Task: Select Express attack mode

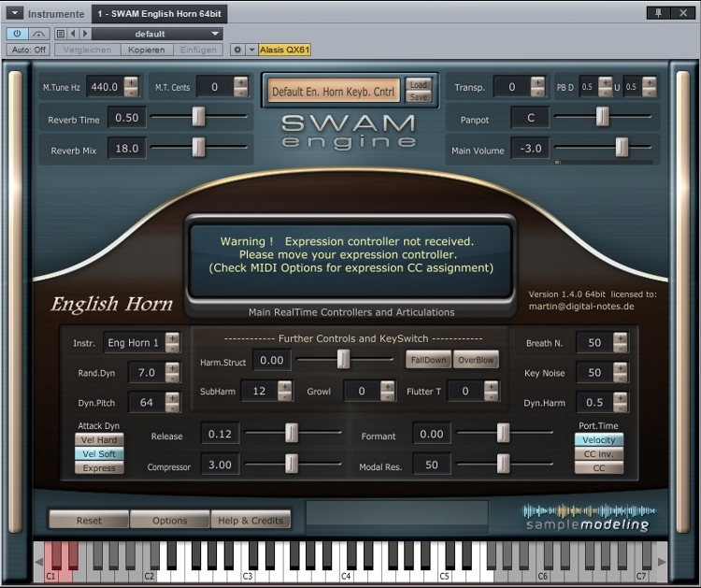Action: click(99, 467)
